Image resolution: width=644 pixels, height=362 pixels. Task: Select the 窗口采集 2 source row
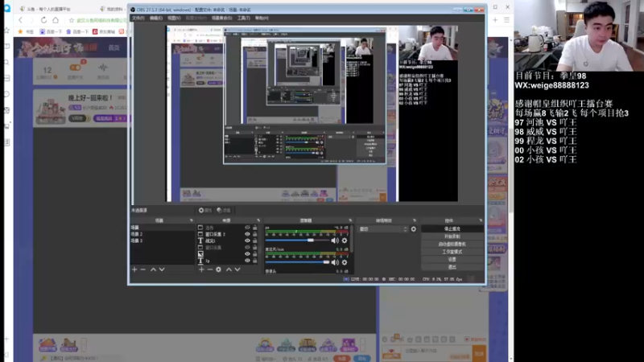tap(228, 234)
